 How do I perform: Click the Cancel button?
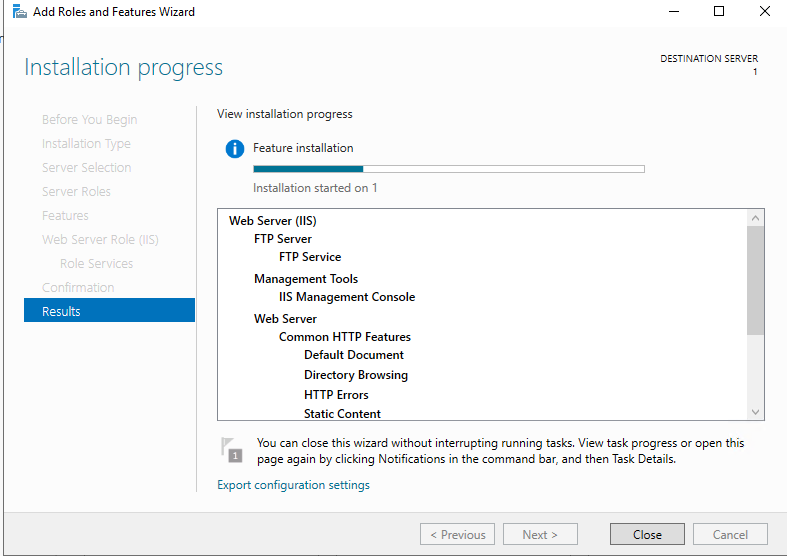730,534
